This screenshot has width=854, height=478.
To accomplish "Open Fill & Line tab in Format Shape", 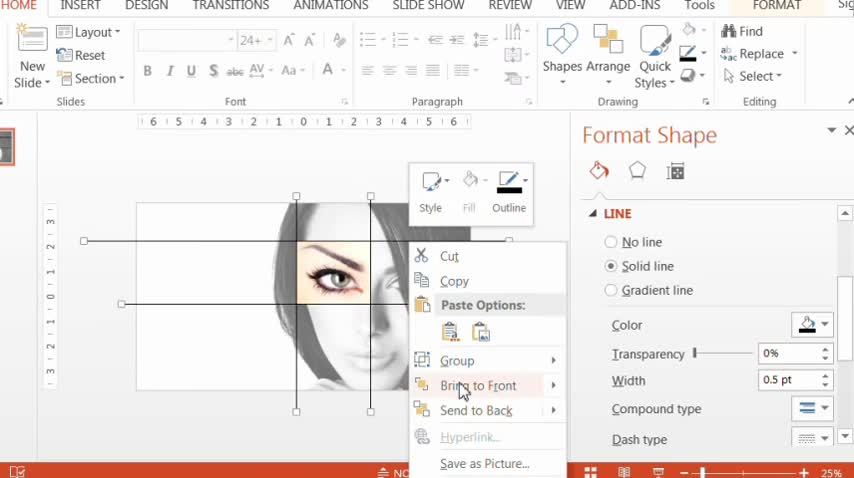I will 599,171.
